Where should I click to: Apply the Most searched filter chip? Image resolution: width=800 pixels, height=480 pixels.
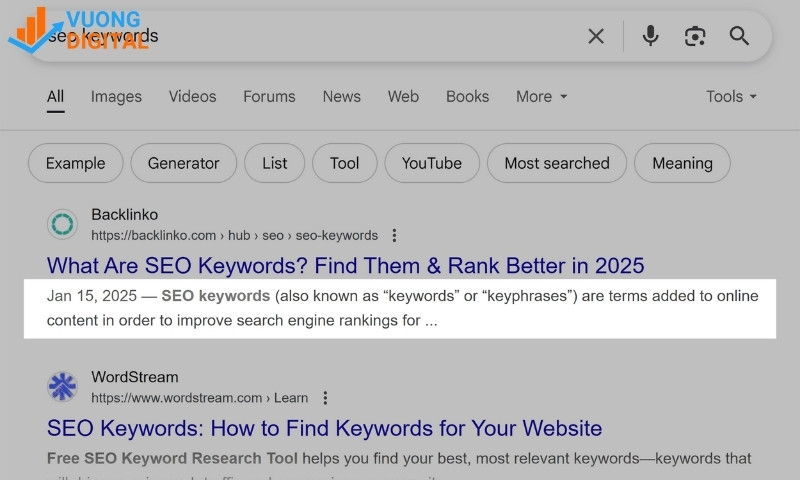556,163
